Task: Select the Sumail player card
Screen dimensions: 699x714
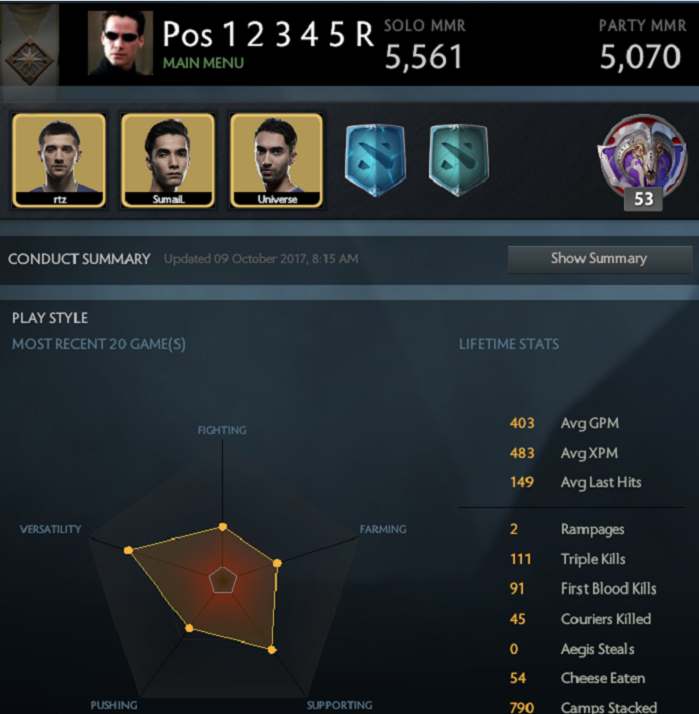Action: pyautogui.click(x=168, y=160)
